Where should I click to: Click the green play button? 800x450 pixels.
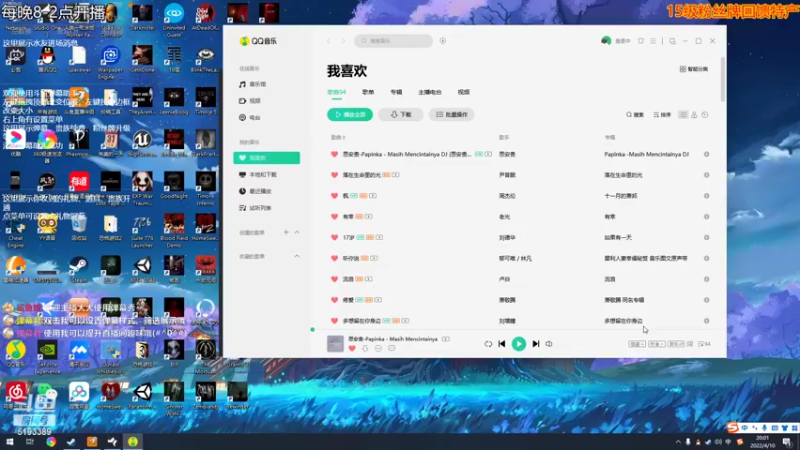tap(519, 344)
